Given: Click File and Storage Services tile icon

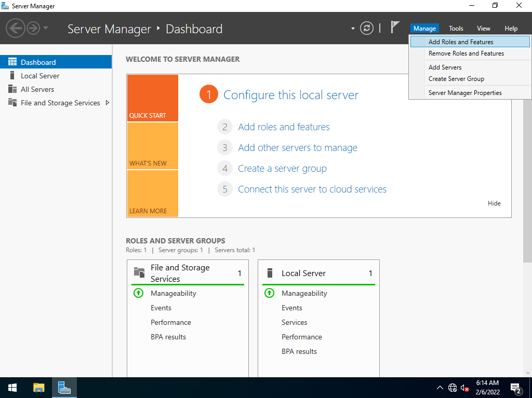Looking at the screenshot, I should tap(139, 272).
